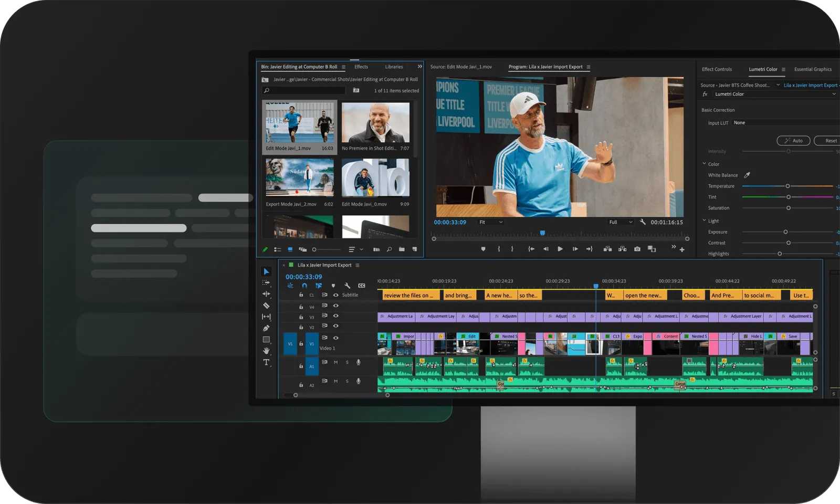Play the Program monitor sequence

(560, 249)
